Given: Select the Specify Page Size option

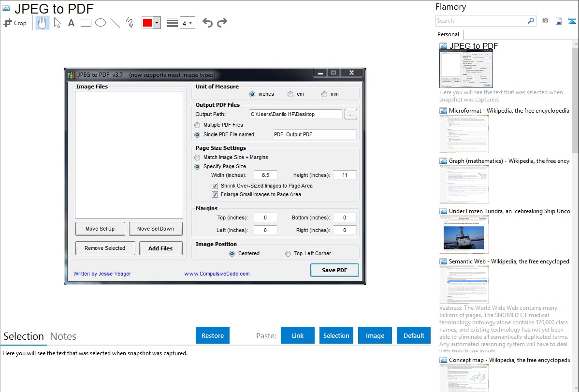Looking at the screenshot, I should [x=197, y=167].
